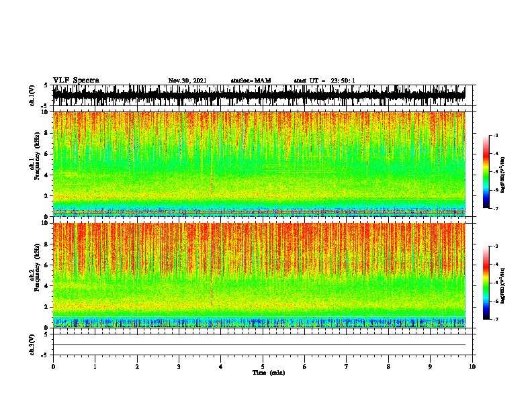The height and width of the screenshot is (411, 532).
Task: Click the '-7' label on ch.2 colorbar
Action: click(x=495, y=320)
